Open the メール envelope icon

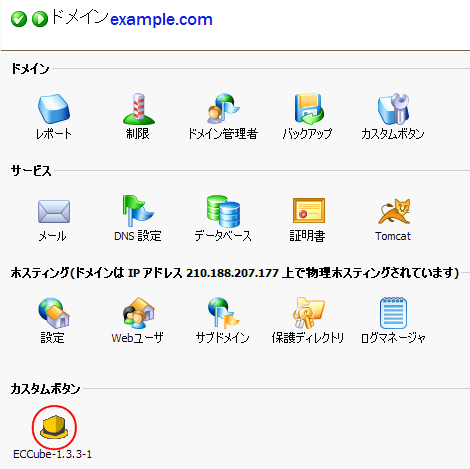[x=54, y=211]
